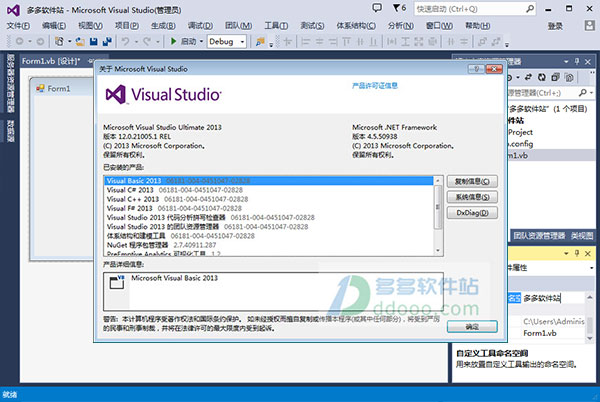Screen dimensions: 600x402
Task: Open the New Project icon dropdown arrow
Action: click(x=69, y=41)
